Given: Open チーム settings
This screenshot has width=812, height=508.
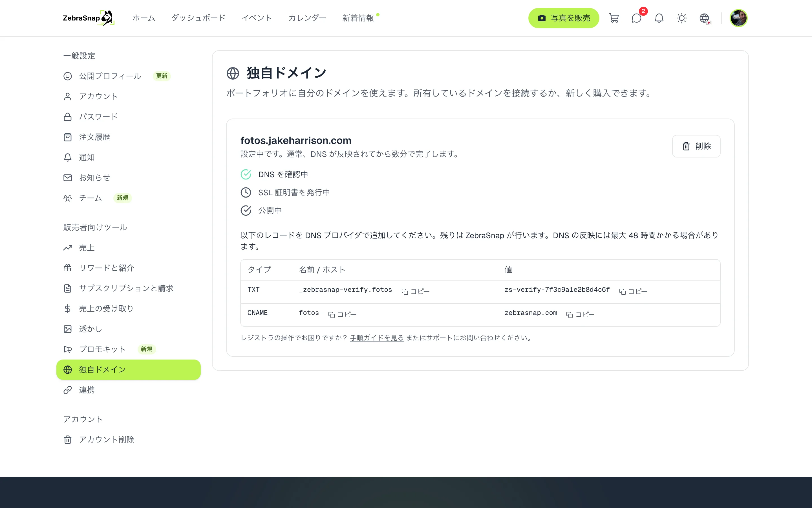Looking at the screenshot, I should pyautogui.click(x=129, y=198).
